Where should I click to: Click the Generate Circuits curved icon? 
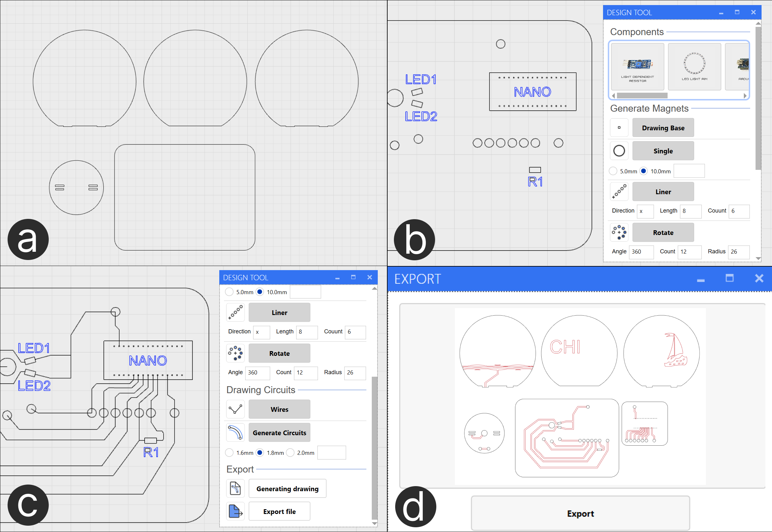(235, 433)
